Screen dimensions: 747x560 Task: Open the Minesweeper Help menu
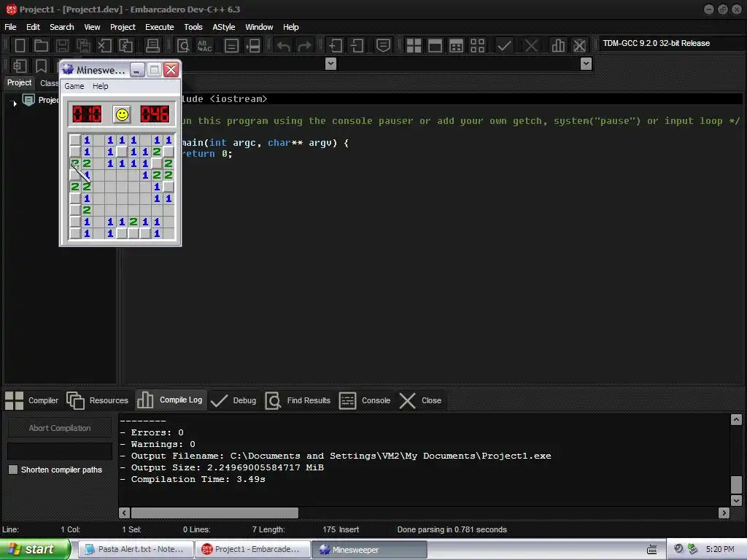(100, 86)
